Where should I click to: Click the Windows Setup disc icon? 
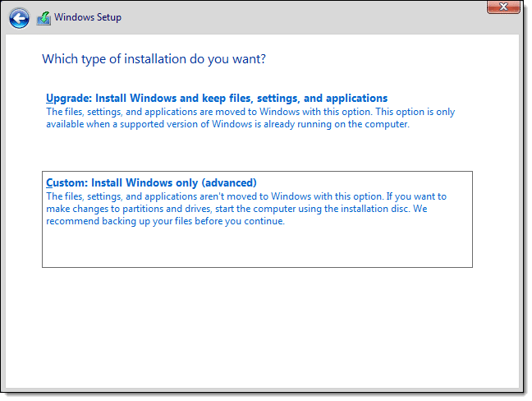pyautogui.click(x=44, y=17)
